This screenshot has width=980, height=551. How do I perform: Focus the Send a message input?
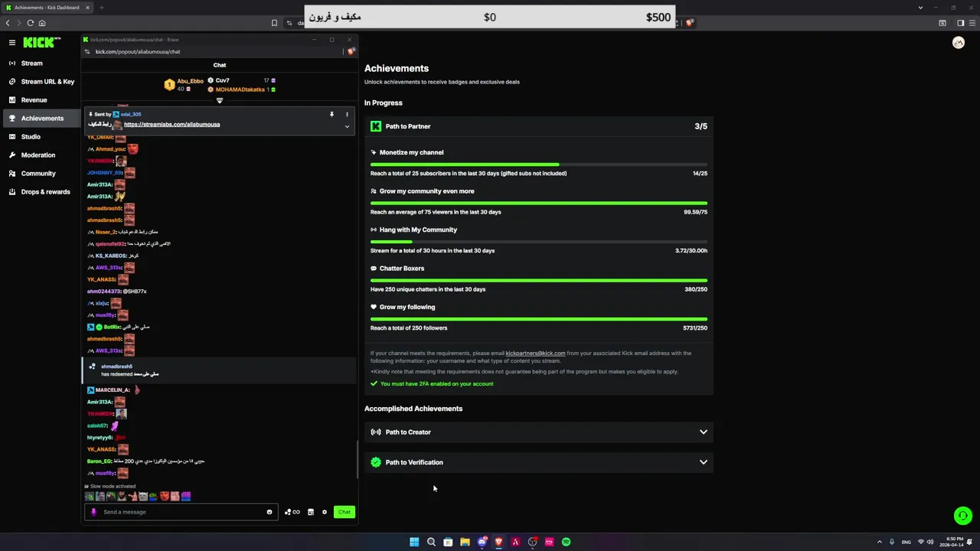pyautogui.click(x=182, y=512)
